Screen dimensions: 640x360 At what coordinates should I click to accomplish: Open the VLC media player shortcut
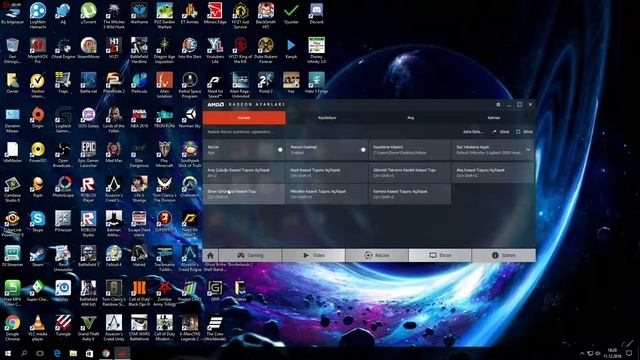tap(38, 328)
